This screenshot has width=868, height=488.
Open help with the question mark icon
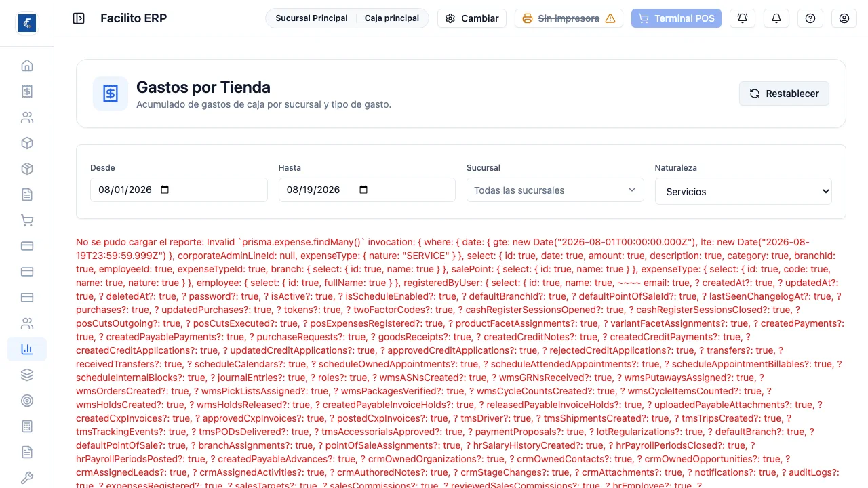[810, 18]
